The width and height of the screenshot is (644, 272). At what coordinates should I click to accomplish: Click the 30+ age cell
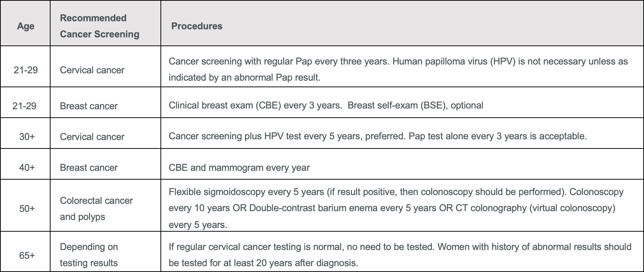(x=27, y=136)
